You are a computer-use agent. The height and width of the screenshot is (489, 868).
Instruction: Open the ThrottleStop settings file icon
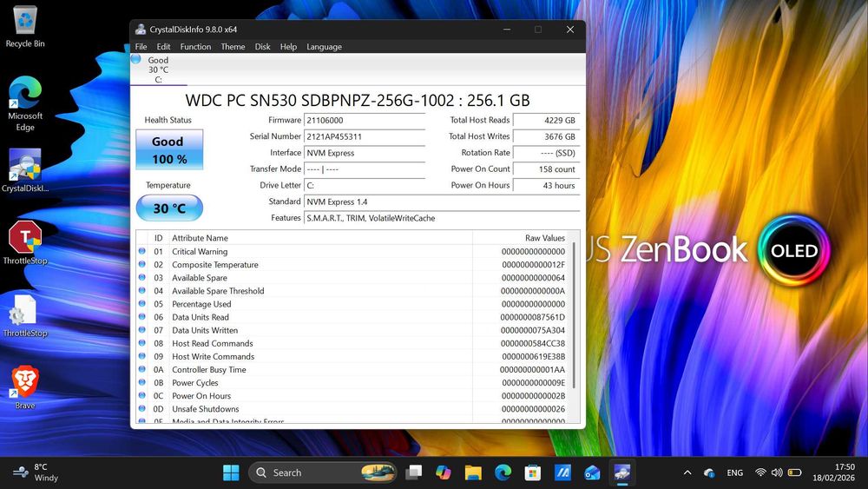(25, 315)
